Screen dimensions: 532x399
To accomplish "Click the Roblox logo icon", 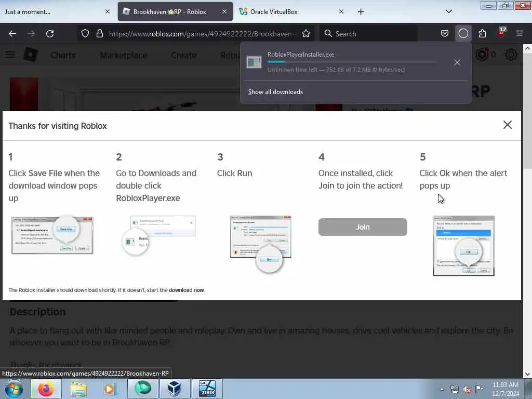I will (30, 55).
